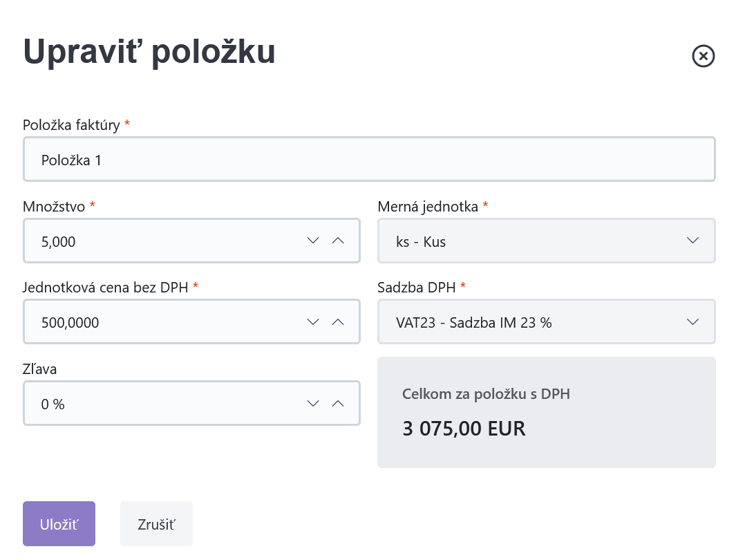Screen dimensions: 745x560
Task: Select the total 3 075,00 EUR text
Action: [x=464, y=429]
